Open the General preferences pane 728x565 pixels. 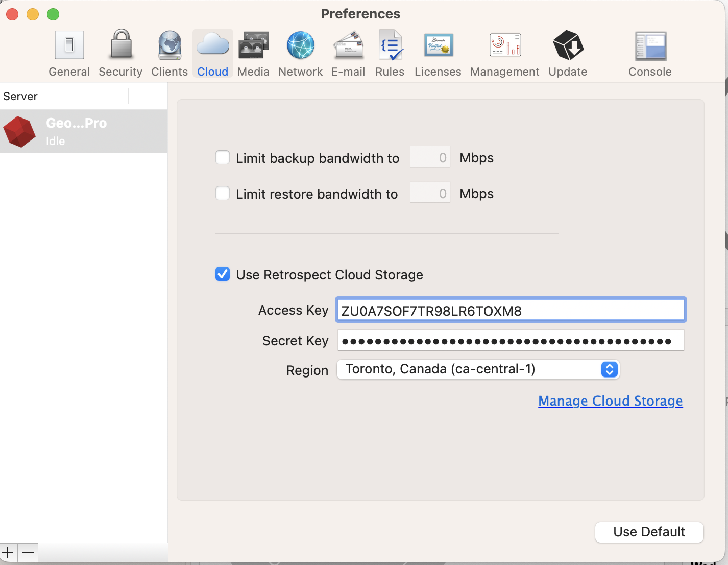[69, 54]
